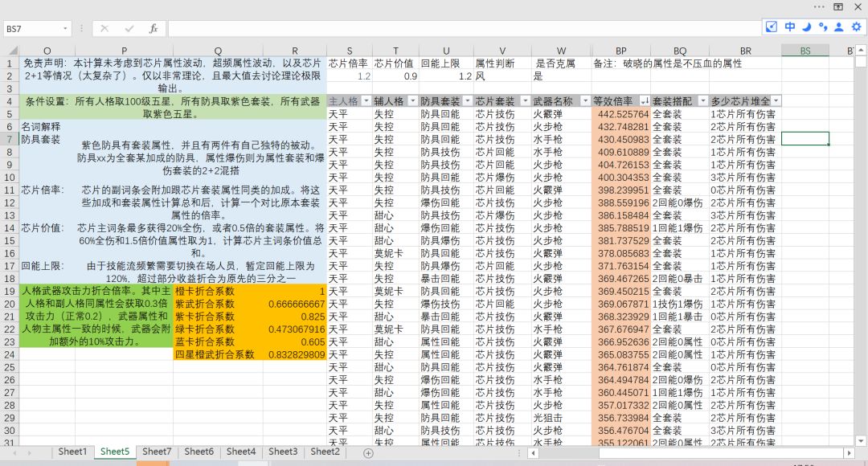868x466 pixels.
Task: Click the Name Box showing BS7
Action: pos(32,28)
